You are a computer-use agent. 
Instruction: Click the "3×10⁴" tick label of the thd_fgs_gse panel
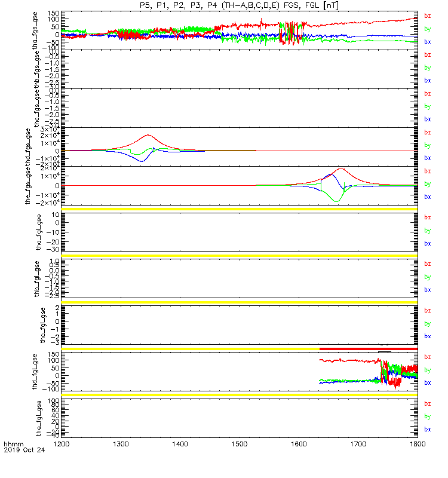coord(50,130)
